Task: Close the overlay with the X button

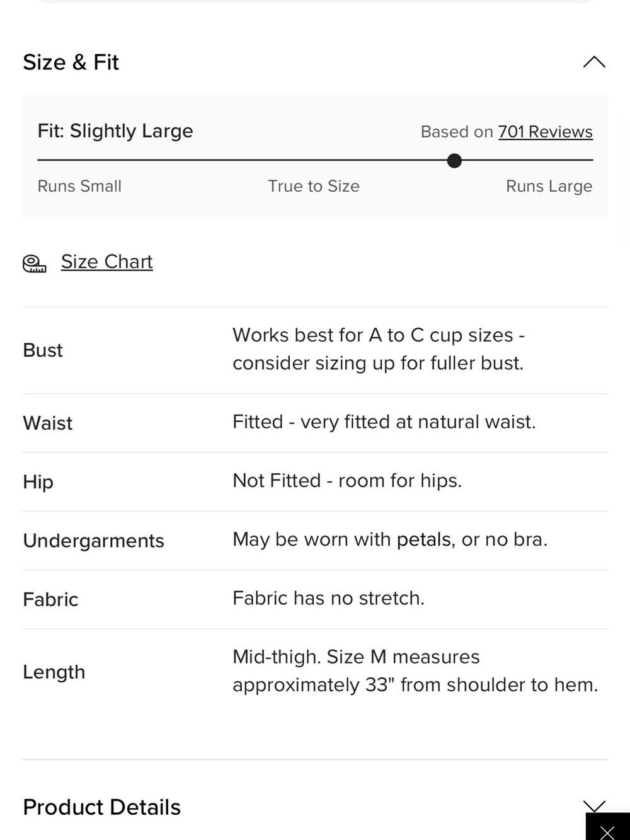Action: (x=607, y=831)
